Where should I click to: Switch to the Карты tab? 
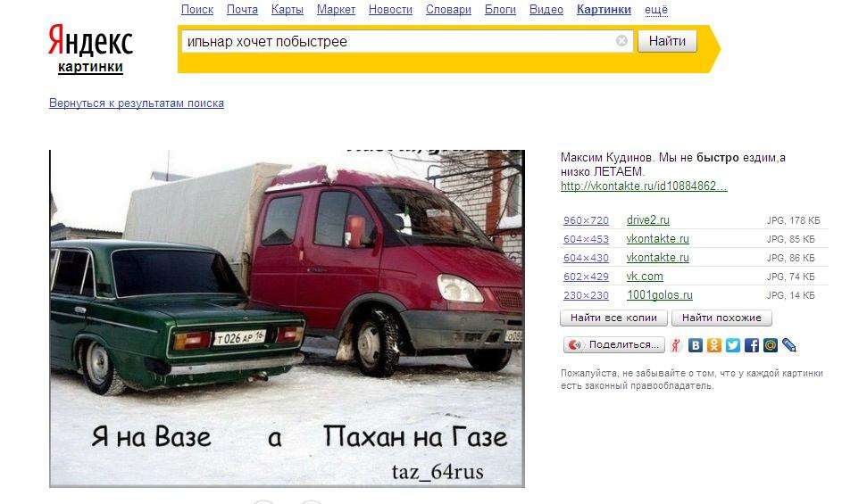(287, 10)
